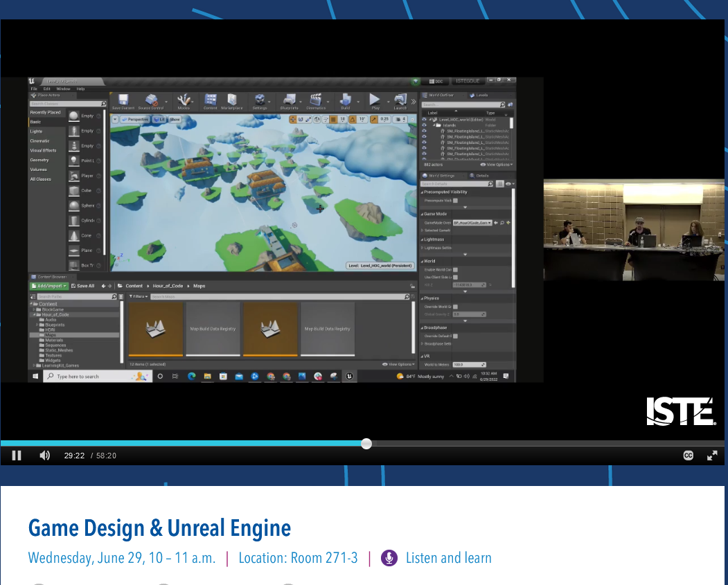Screen dimensions: 728x585
Task: Open Cinematics toolbar icon
Action: coord(316,102)
